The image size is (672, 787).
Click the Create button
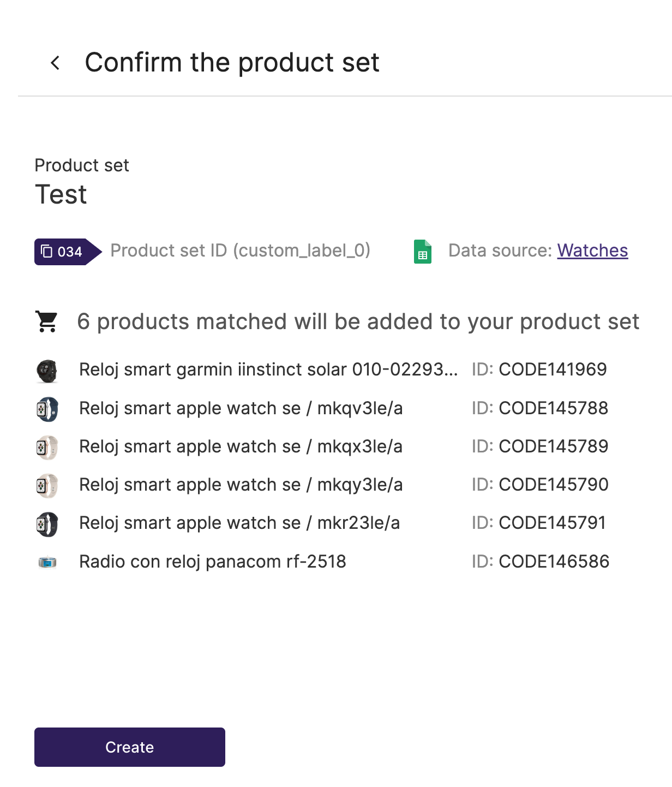(x=130, y=747)
